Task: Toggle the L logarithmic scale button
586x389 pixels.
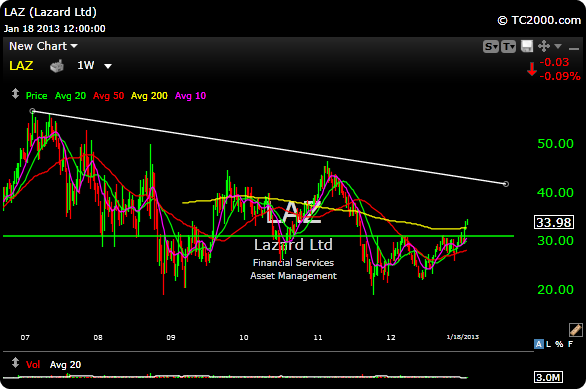Action: (x=548, y=344)
